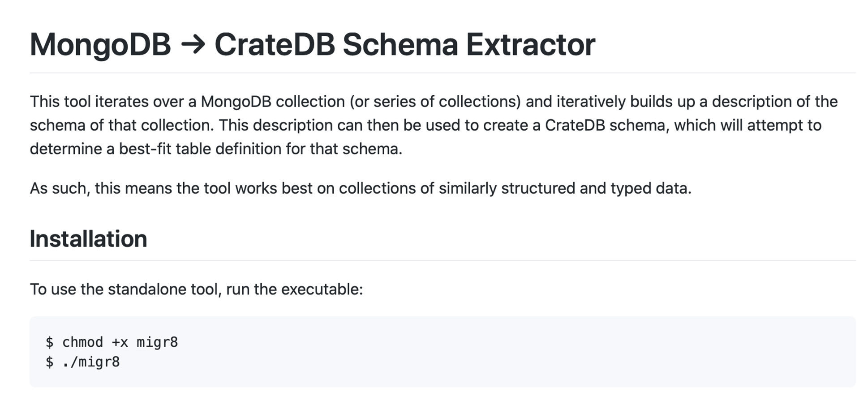Click the phrase 'similarly structured and typed data'
Screen dimensions: 868x417
pos(565,188)
